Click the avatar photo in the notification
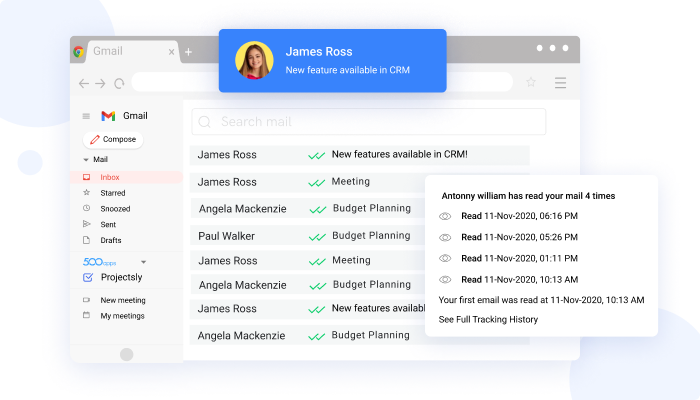The height and width of the screenshot is (400, 700). point(254,60)
